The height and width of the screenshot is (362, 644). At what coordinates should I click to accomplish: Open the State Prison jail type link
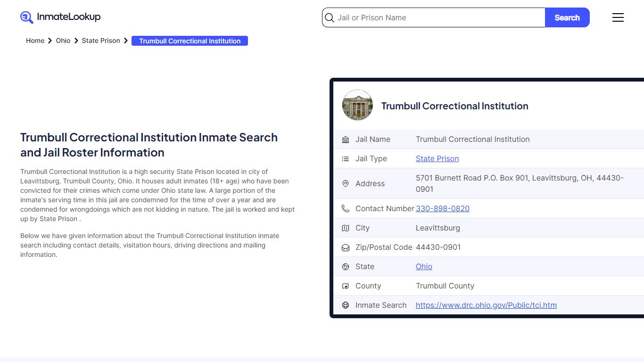tap(437, 159)
